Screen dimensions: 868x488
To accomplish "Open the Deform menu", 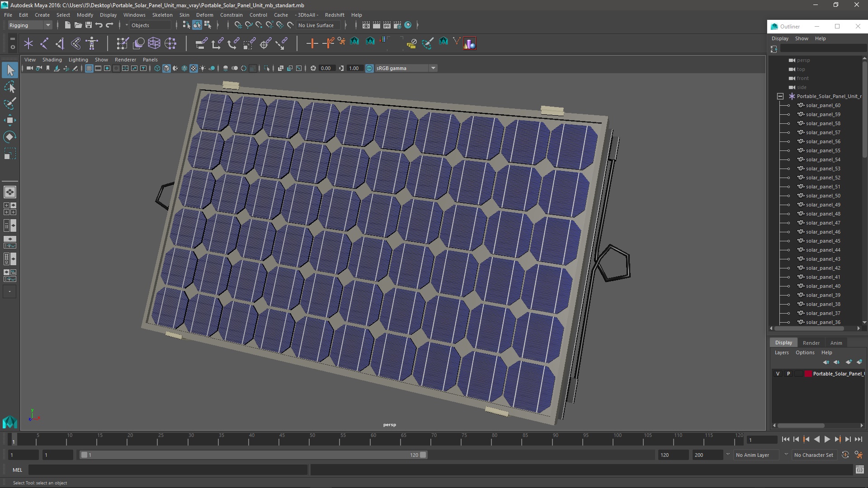I will 204,15.
